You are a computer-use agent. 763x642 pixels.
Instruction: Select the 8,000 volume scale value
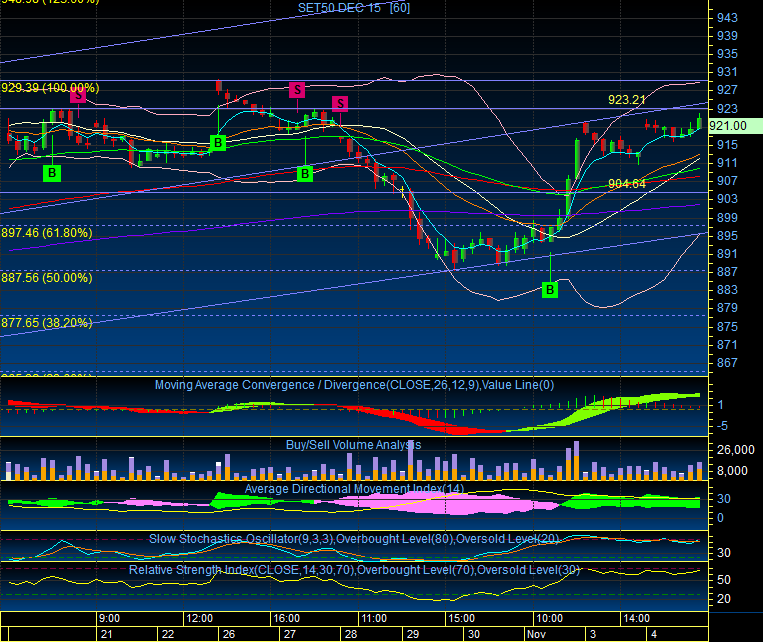click(732, 471)
